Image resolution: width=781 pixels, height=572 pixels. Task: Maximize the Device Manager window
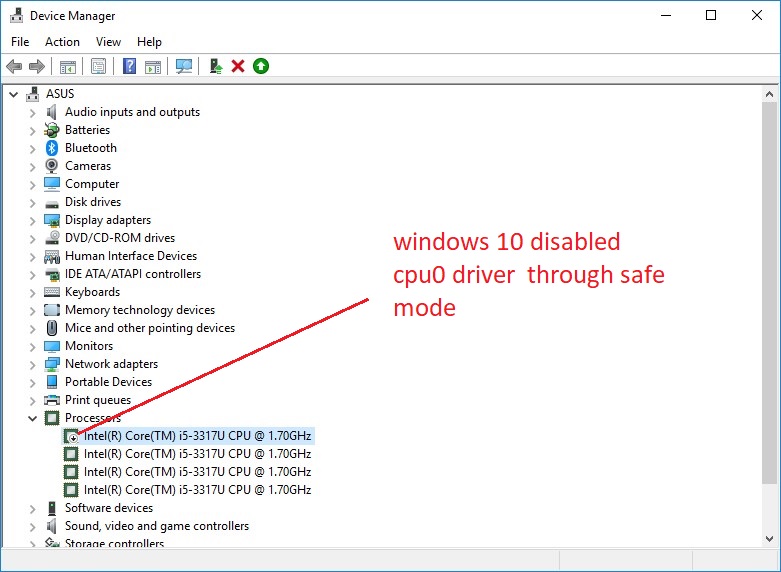711,15
